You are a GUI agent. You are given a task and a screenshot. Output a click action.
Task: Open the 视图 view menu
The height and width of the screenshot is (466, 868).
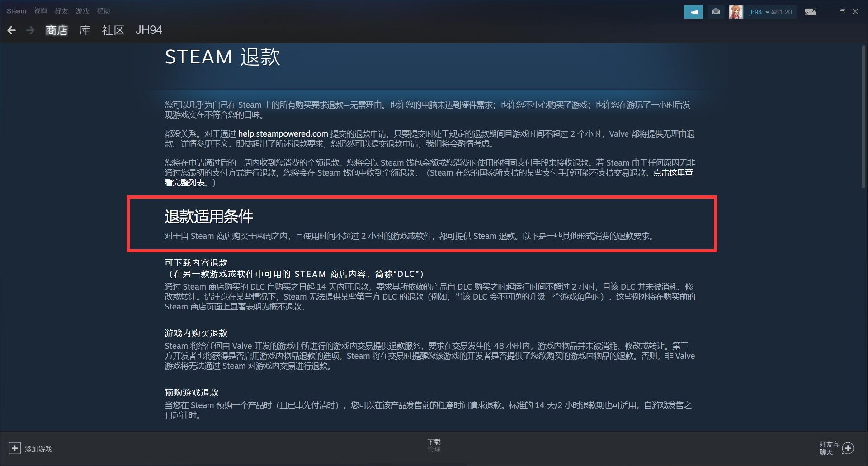coord(41,10)
